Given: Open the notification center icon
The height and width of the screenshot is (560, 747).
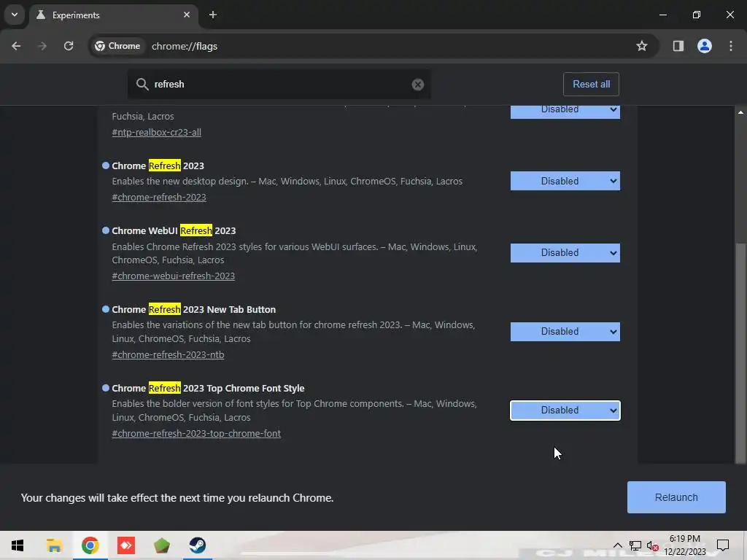Looking at the screenshot, I should pos(723,545).
